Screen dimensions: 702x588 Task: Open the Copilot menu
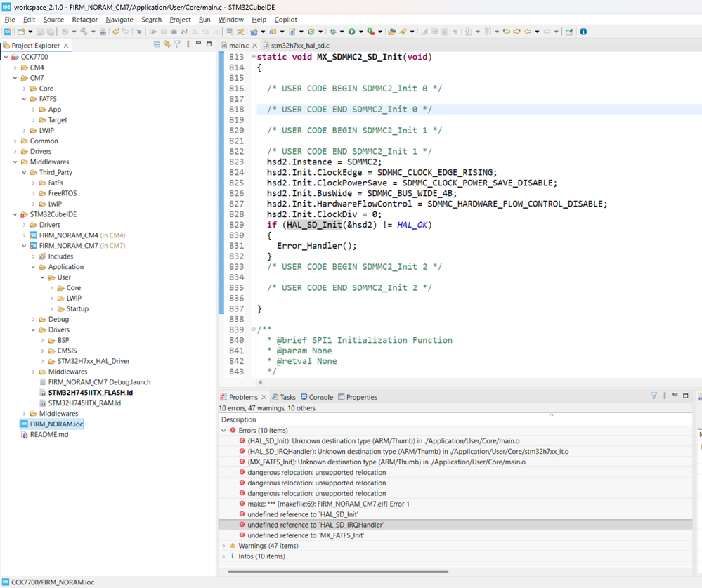click(x=285, y=20)
